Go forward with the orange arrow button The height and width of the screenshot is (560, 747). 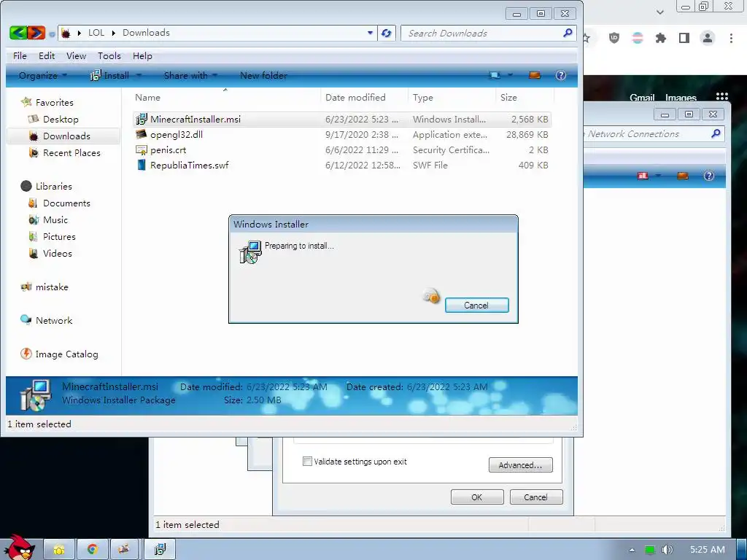coord(36,33)
